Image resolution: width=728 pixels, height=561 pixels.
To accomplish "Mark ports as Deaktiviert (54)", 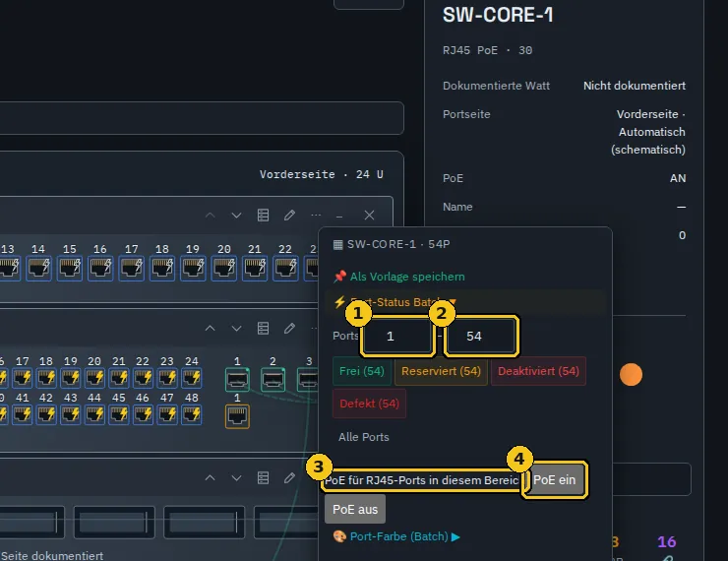I will click(x=538, y=371).
